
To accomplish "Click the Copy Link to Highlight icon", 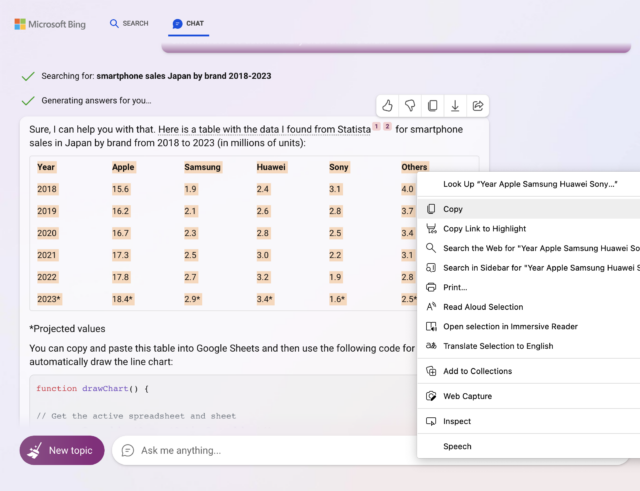I will (x=431, y=229).
